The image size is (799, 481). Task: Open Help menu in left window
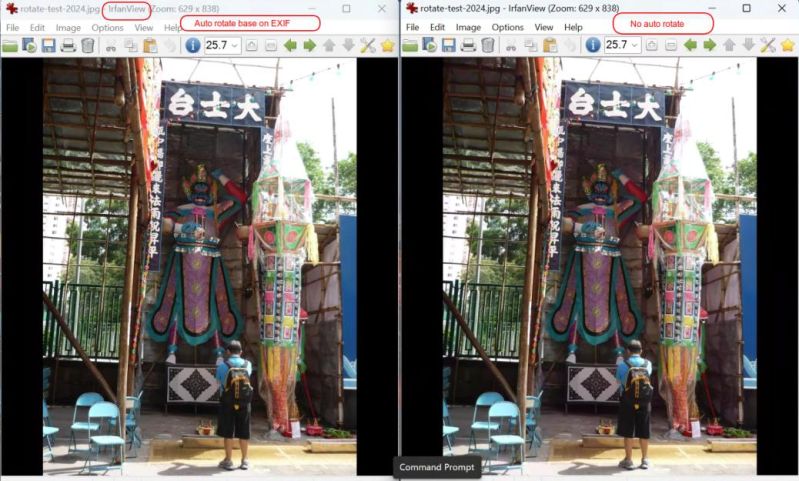(x=172, y=28)
